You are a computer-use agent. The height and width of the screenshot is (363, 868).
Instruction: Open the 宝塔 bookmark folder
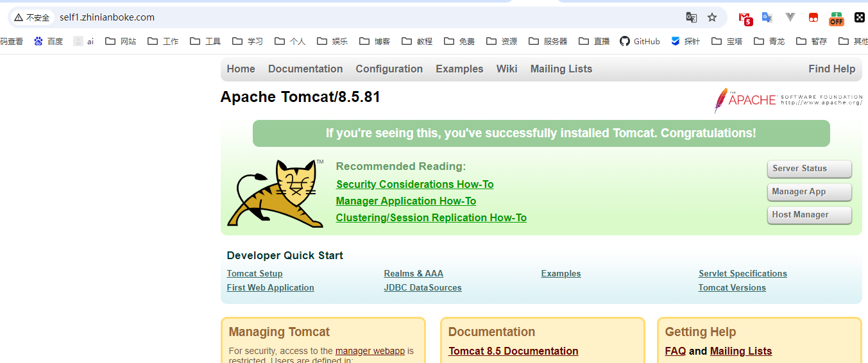[727, 41]
